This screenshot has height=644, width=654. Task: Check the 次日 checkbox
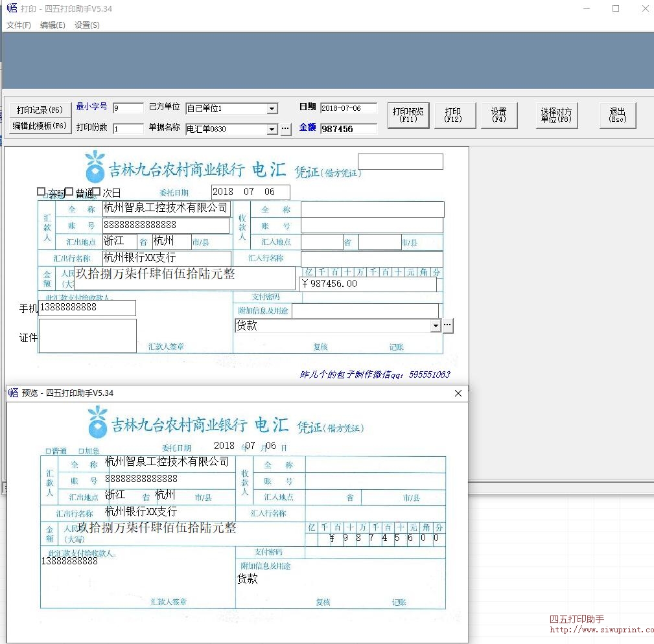click(x=97, y=192)
